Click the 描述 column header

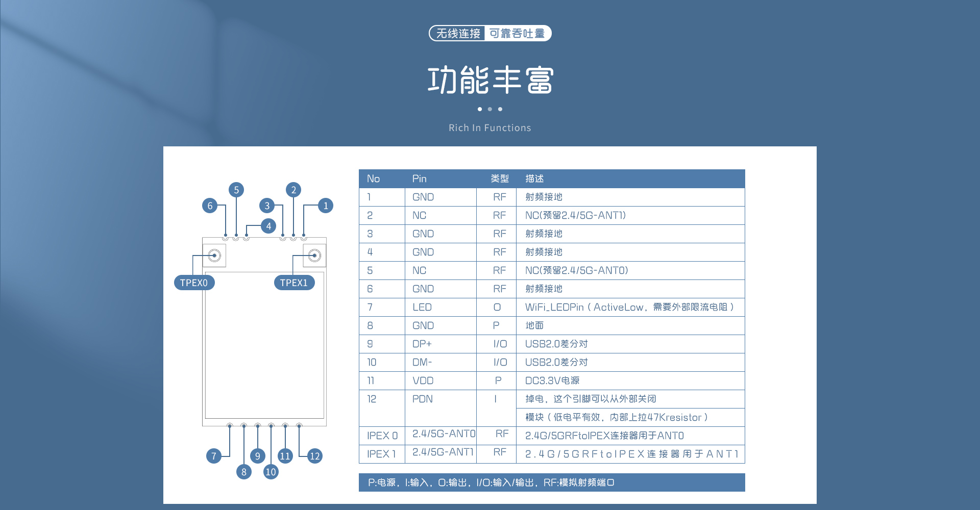(x=534, y=179)
